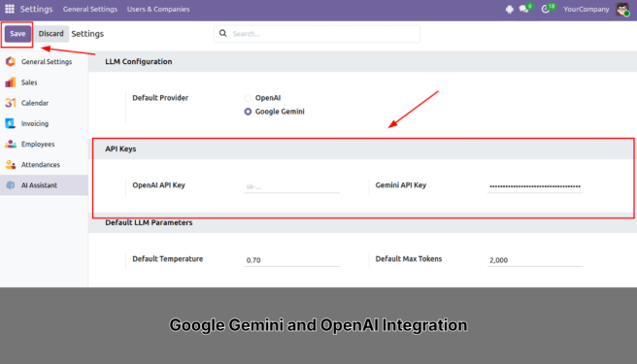Open the YourCompany user avatar menu

click(622, 9)
